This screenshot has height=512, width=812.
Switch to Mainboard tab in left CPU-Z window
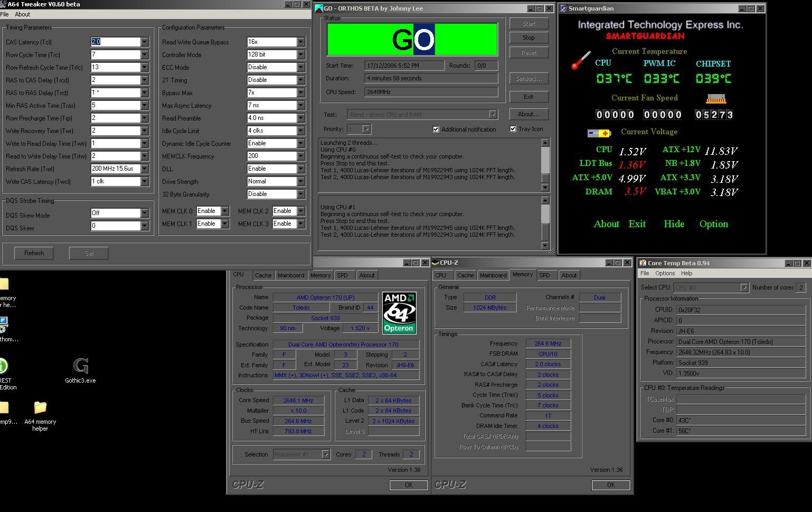click(291, 275)
